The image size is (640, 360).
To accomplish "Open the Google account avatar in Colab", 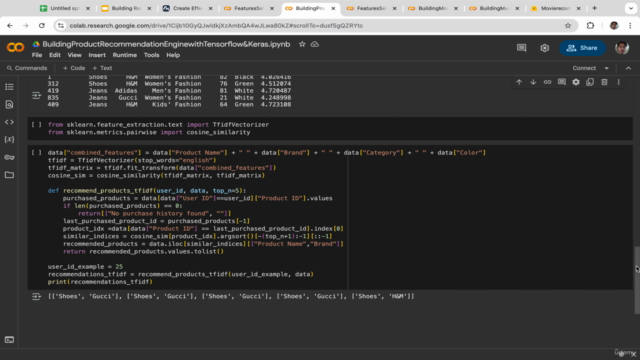I will [x=622, y=48].
